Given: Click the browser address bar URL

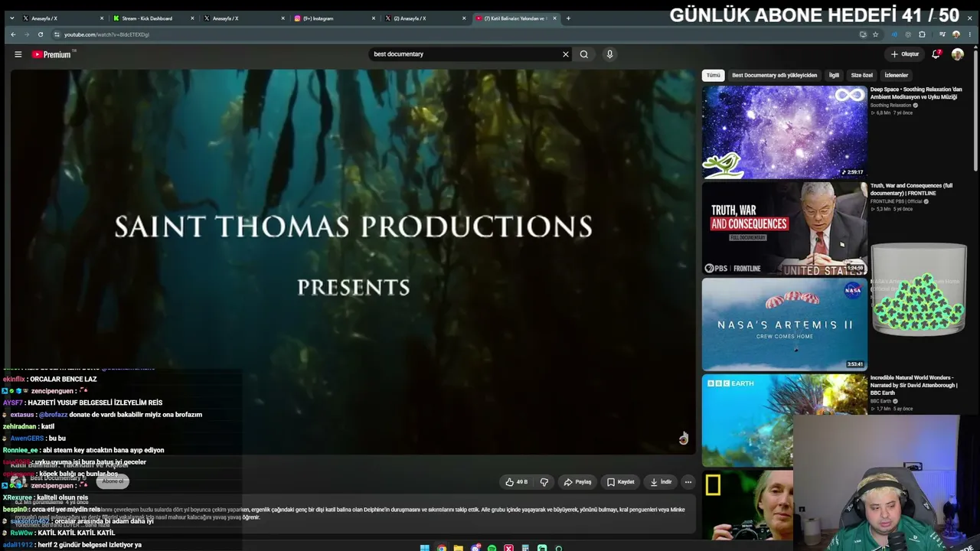Looking at the screenshot, I should (107, 34).
